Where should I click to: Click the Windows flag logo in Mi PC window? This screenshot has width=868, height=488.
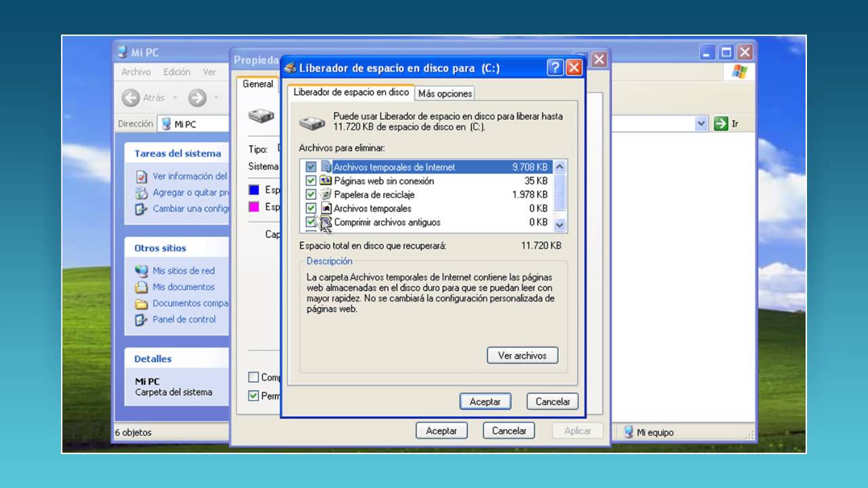click(739, 72)
